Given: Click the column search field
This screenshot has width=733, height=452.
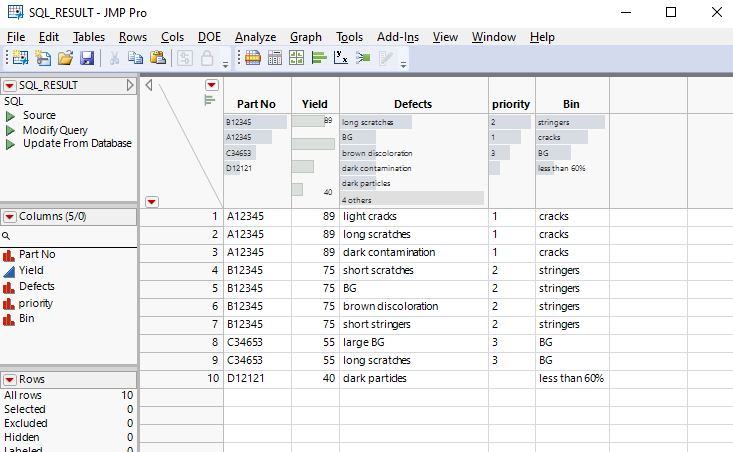Looking at the screenshot, I should coord(70,236).
